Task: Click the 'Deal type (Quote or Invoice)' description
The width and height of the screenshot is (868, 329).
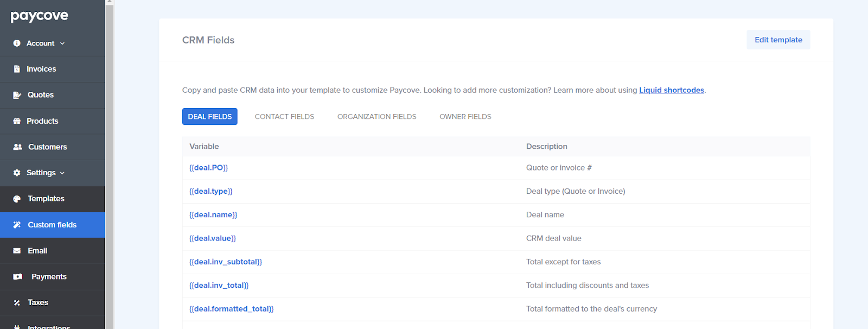Action: click(x=576, y=191)
